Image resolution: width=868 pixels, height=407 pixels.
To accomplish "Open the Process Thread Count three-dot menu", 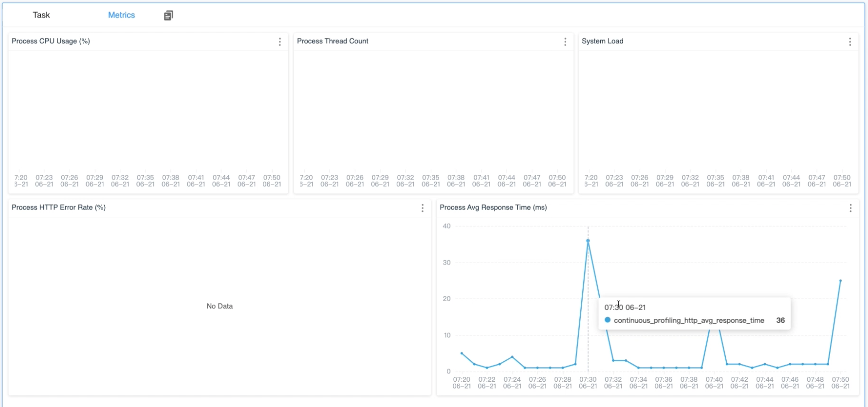I will (565, 42).
